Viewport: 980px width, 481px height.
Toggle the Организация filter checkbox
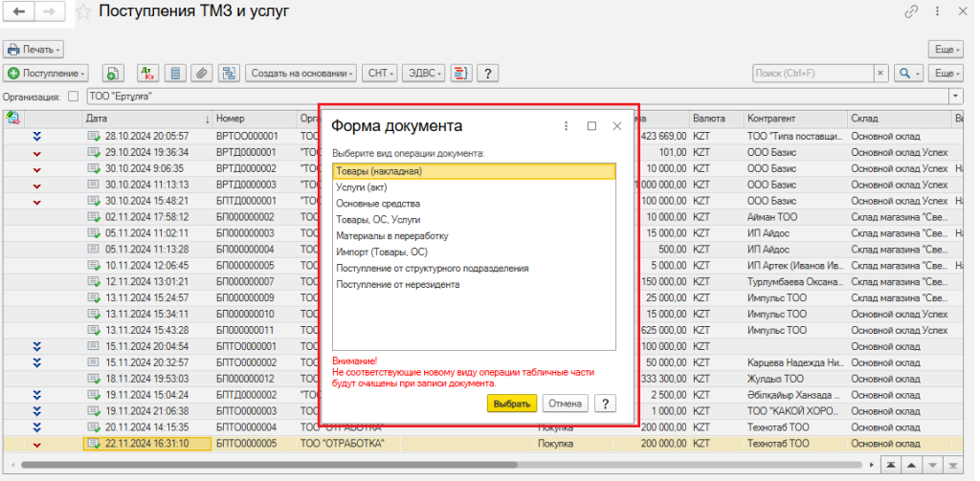[74, 97]
